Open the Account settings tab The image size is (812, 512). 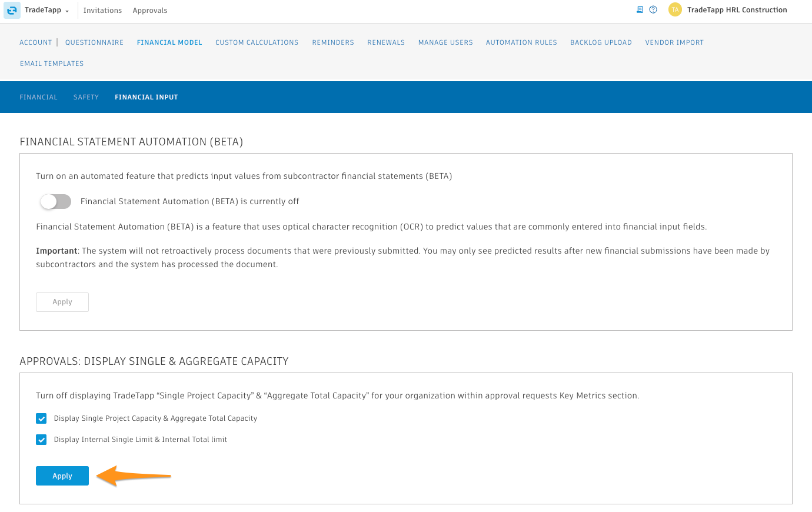coord(36,42)
